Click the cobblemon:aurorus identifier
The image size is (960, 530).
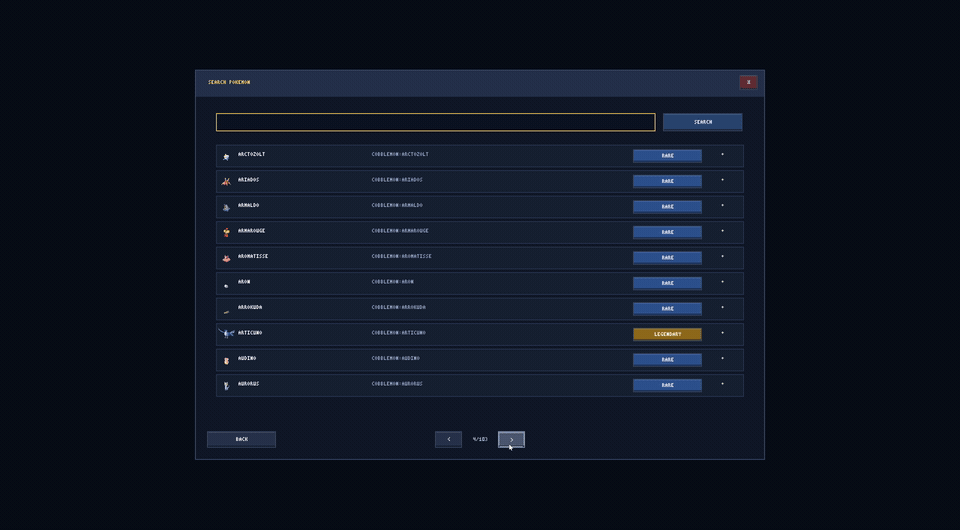coord(397,384)
